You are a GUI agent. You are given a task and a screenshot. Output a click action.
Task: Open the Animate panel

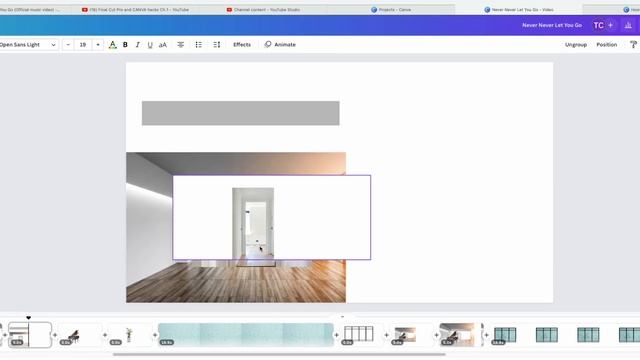tap(280, 45)
